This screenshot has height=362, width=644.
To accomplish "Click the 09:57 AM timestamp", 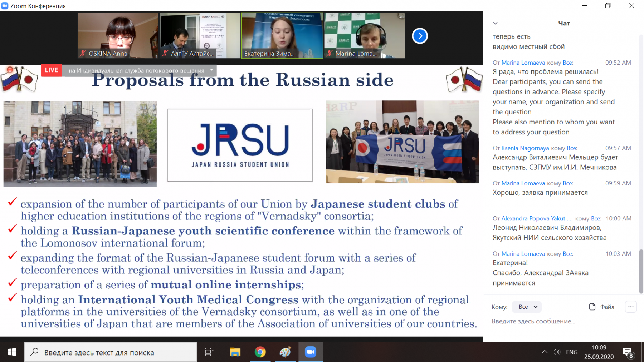I will pyautogui.click(x=618, y=148).
